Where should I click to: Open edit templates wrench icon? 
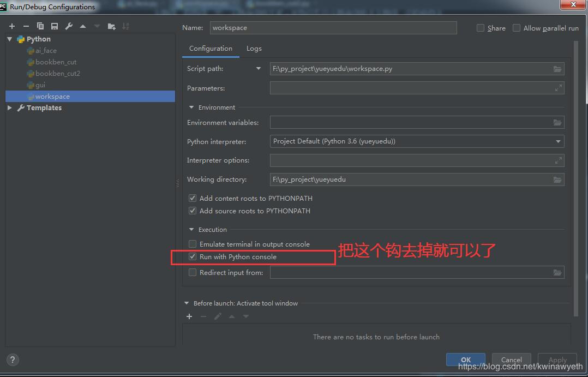[69, 26]
